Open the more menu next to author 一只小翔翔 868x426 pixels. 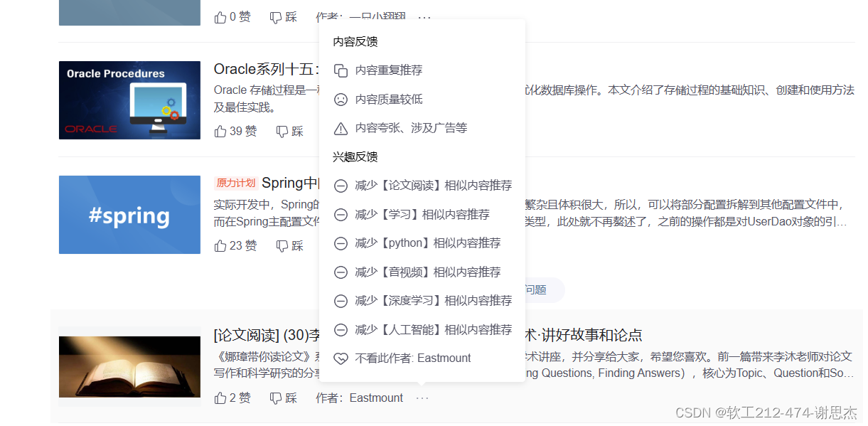(424, 16)
